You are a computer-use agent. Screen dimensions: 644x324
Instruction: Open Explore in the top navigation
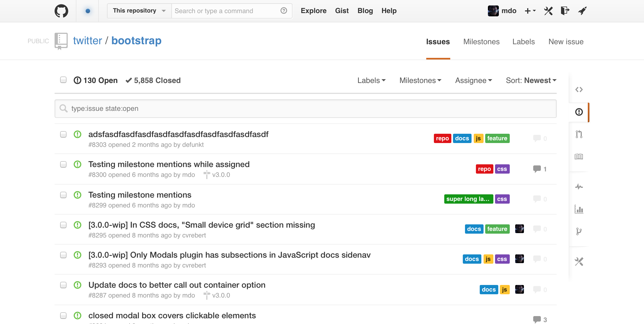tap(314, 11)
